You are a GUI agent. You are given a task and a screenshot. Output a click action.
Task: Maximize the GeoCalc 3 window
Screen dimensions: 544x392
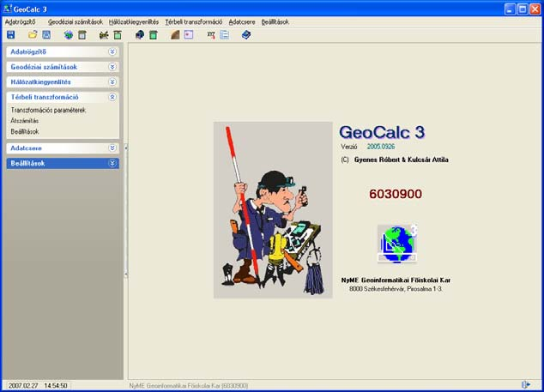tap(523, 9)
